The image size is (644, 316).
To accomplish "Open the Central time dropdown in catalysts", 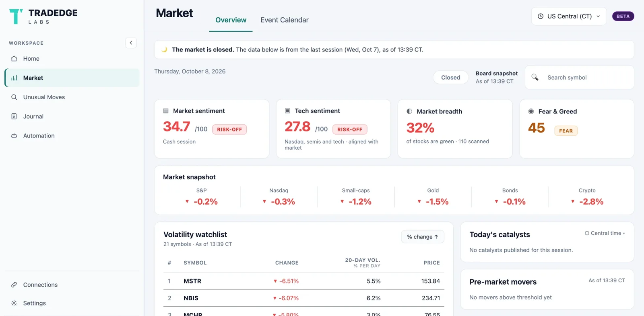I will (605, 233).
